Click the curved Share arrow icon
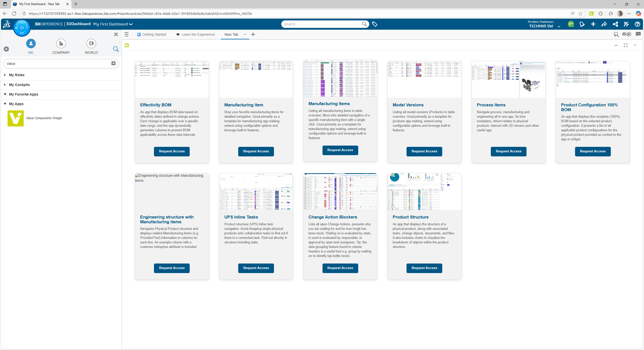The image size is (644, 350). click(604, 24)
